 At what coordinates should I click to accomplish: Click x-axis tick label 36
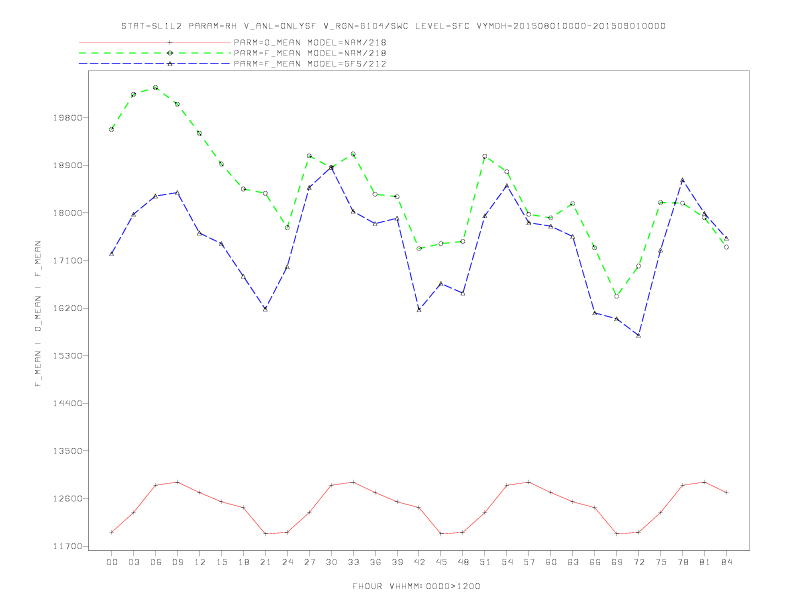tap(375, 562)
